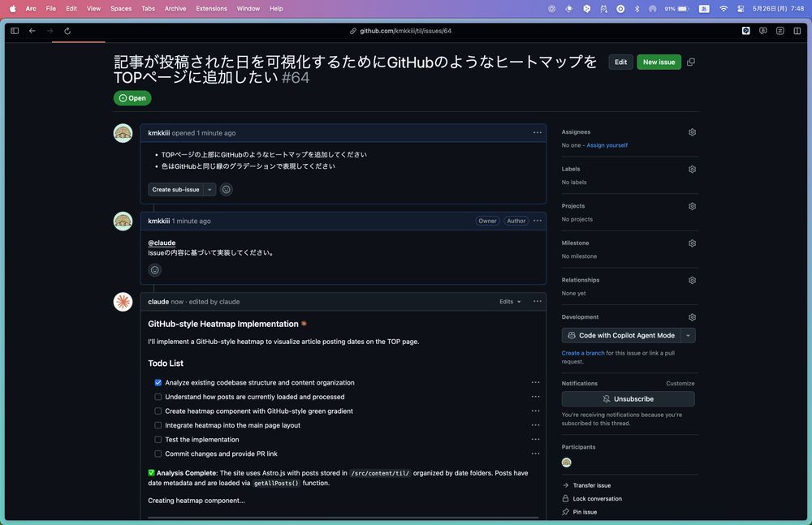Open the File menu
The image size is (812, 525).
click(x=50, y=9)
